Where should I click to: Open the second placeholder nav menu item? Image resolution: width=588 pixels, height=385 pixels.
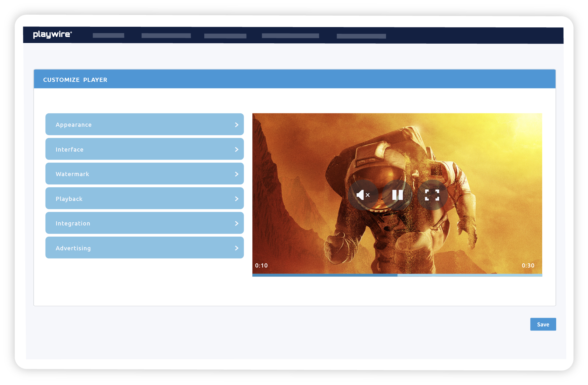coord(166,36)
